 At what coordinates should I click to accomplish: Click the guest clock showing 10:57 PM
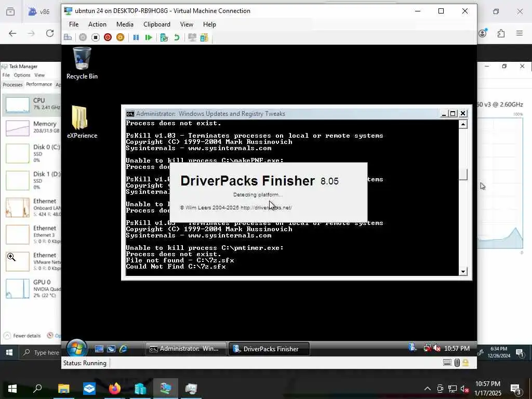click(x=457, y=349)
